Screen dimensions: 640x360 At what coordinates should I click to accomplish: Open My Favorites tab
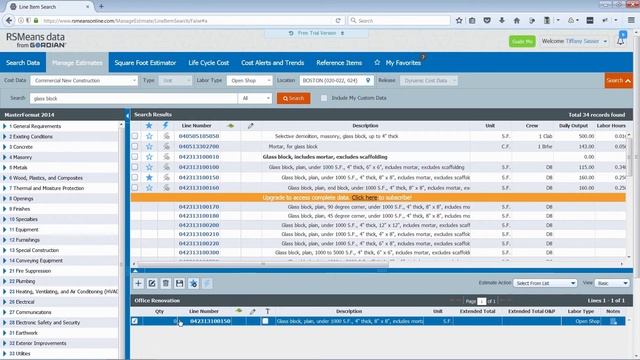[398, 62]
